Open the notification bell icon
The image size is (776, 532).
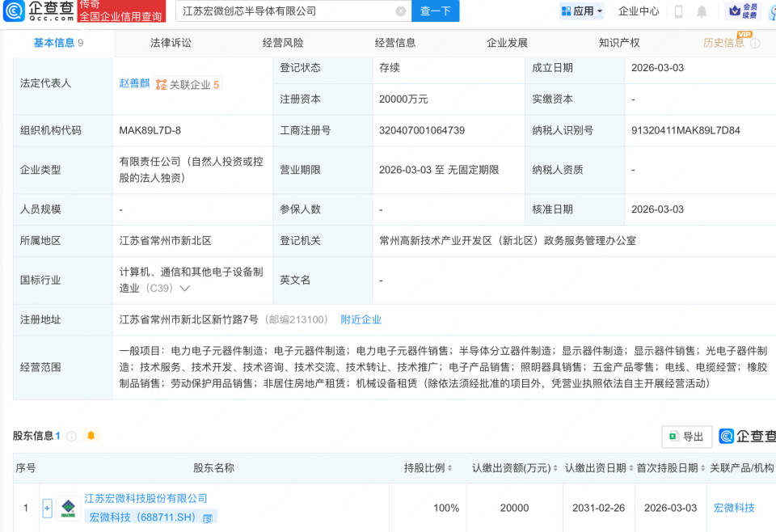(x=702, y=11)
